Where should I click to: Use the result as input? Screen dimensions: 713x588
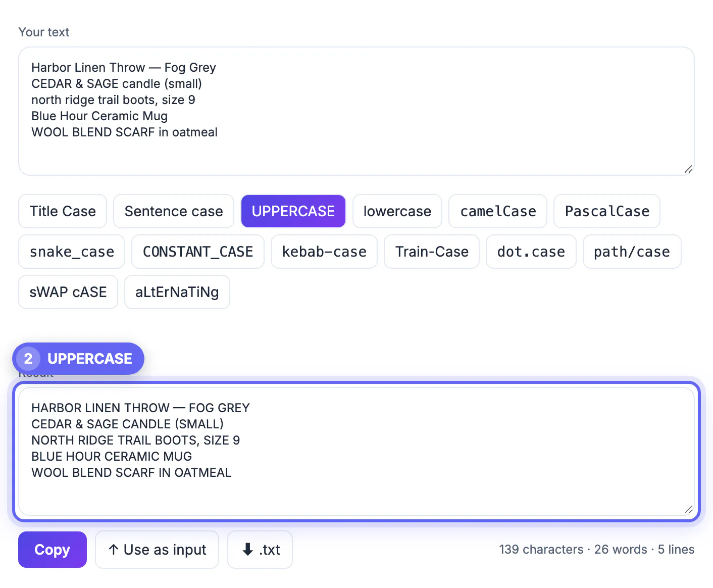[x=157, y=550]
